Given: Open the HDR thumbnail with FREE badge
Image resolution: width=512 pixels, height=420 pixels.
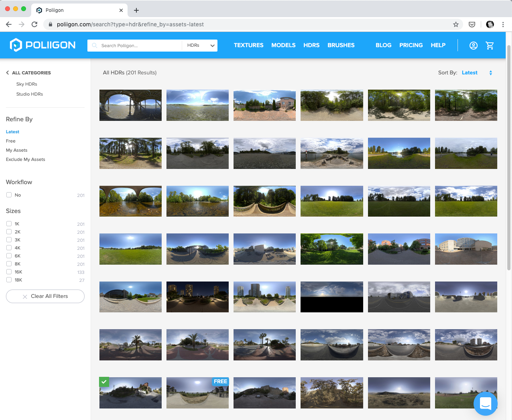Looking at the screenshot, I should pyautogui.click(x=198, y=393).
